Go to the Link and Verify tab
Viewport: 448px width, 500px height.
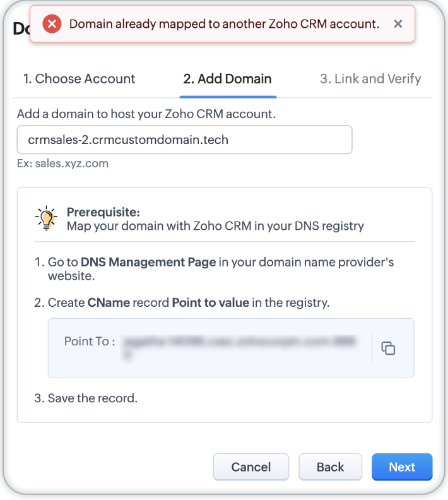pos(370,79)
